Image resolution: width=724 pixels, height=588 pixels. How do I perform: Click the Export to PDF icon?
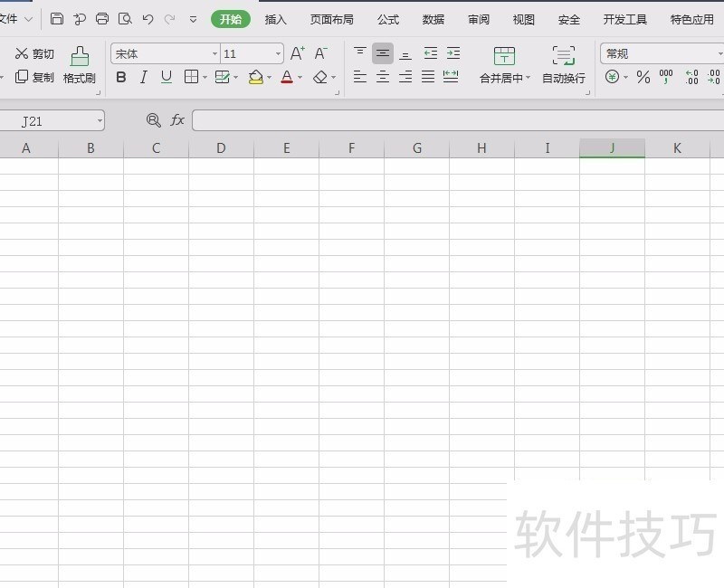pyautogui.click(x=80, y=19)
